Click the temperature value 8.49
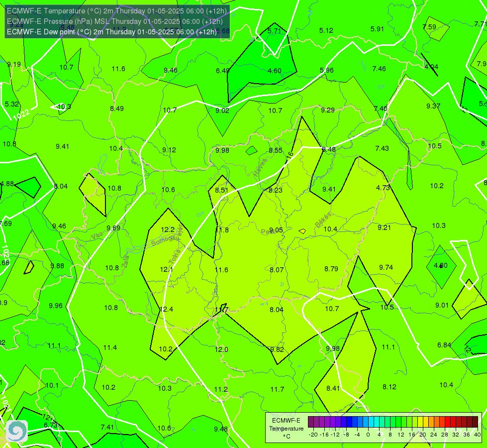 117,109
